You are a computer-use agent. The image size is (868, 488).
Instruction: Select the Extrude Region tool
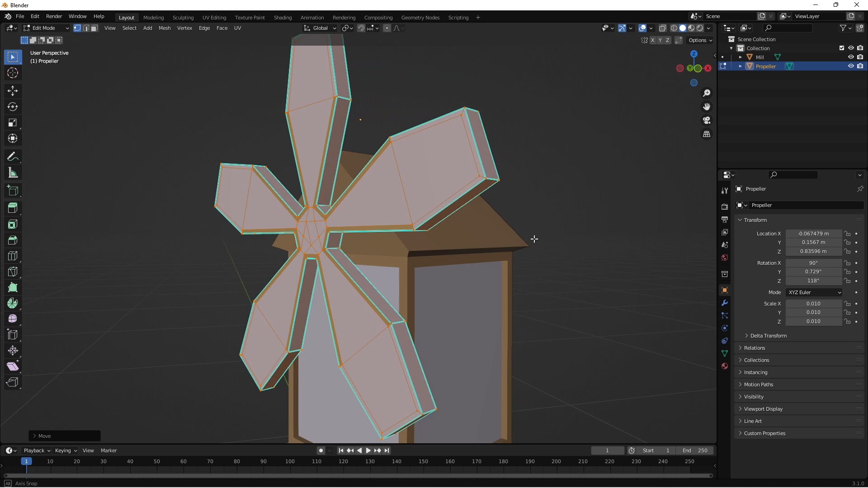(x=13, y=208)
